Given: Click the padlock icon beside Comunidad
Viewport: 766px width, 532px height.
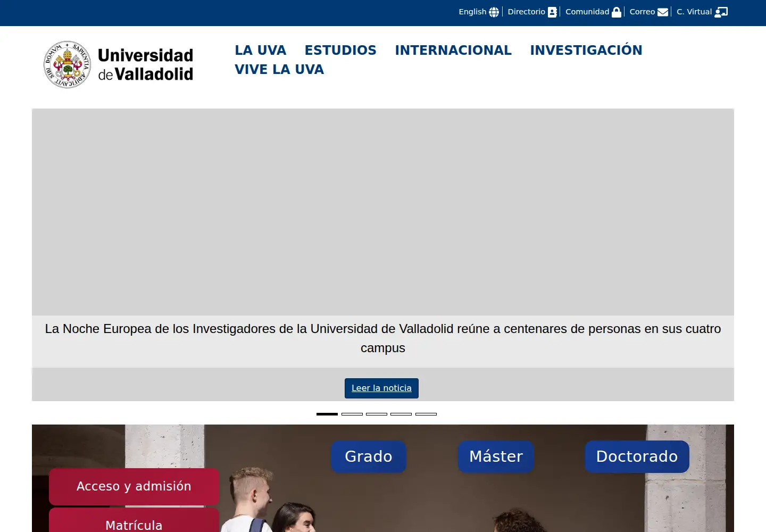Looking at the screenshot, I should pos(617,12).
